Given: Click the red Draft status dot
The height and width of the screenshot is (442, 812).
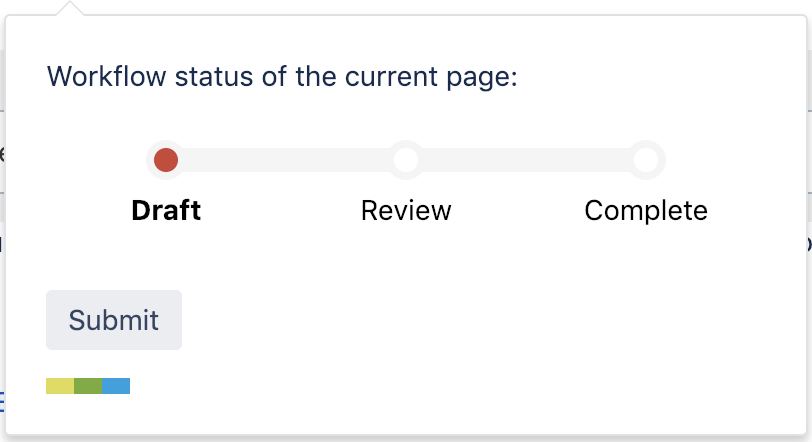Looking at the screenshot, I should pos(166,160).
